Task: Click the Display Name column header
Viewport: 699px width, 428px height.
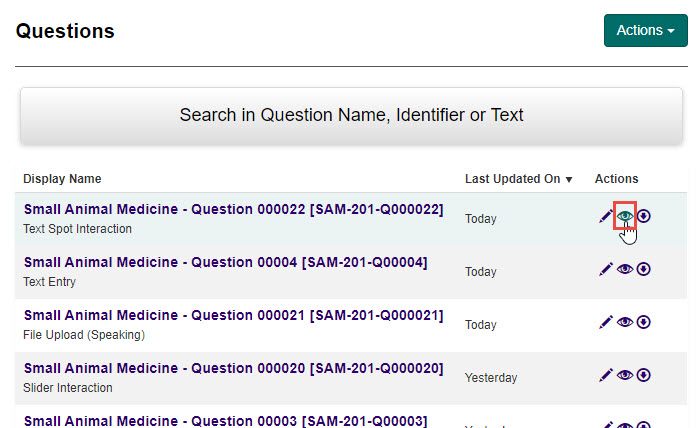Action: click(x=62, y=179)
